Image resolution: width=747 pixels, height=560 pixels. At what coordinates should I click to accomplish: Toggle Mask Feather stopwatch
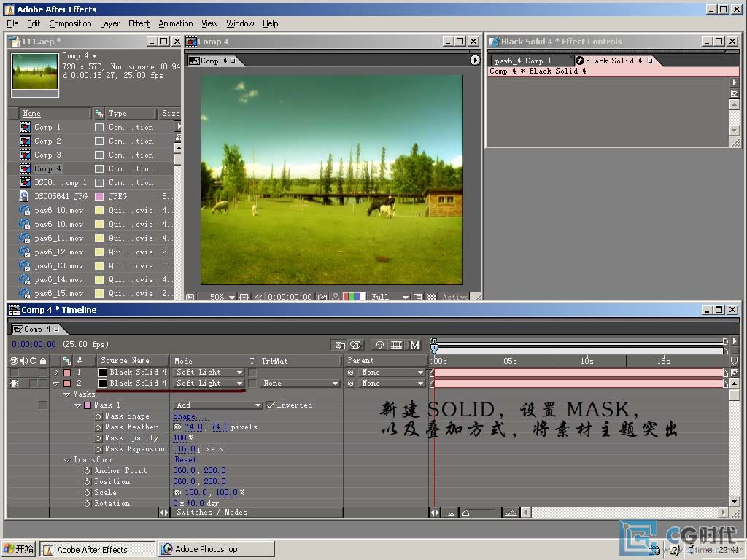click(98, 427)
